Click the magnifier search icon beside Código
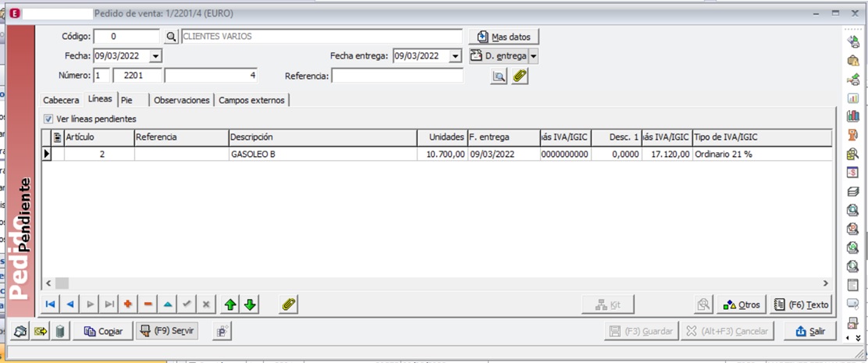 point(172,37)
